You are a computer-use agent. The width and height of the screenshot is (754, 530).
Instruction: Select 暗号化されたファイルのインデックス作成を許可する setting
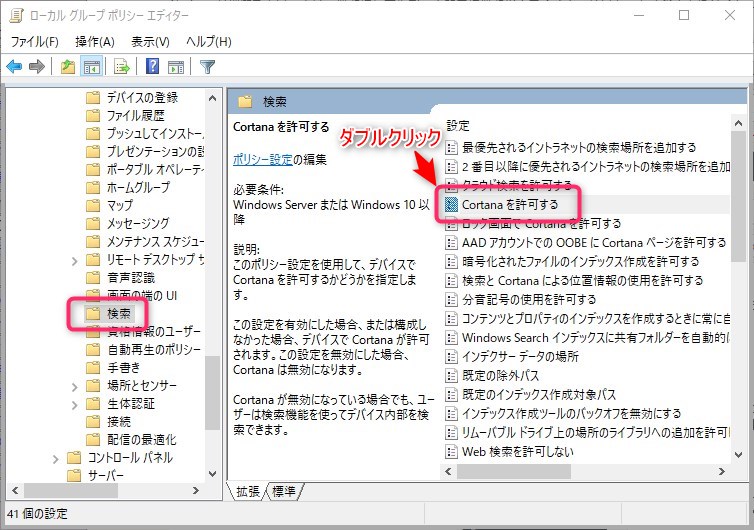tap(580, 262)
